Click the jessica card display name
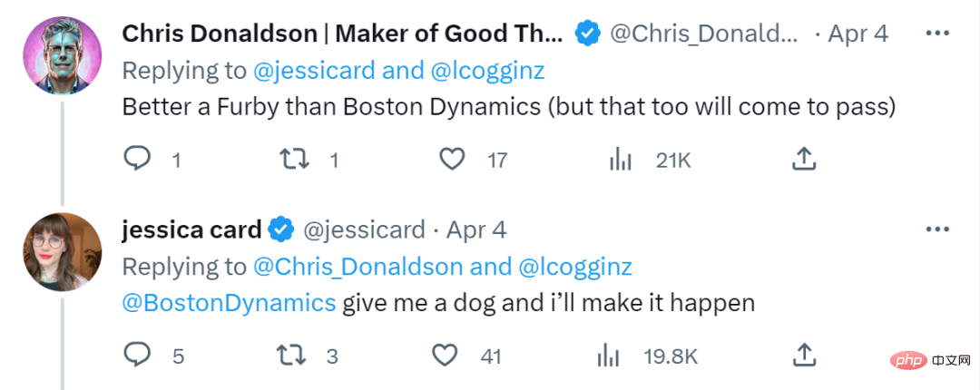The height and width of the screenshot is (390, 980). tap(191, 229)
